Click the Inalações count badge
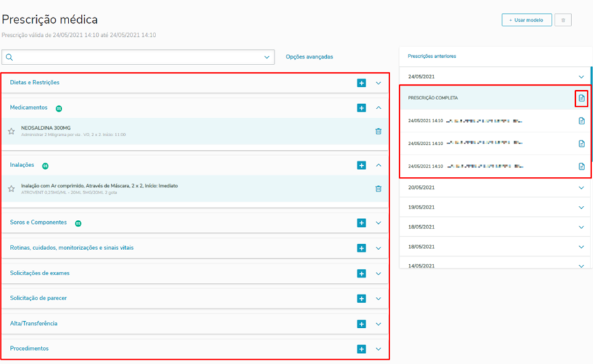593x364 pixels. 45,166
